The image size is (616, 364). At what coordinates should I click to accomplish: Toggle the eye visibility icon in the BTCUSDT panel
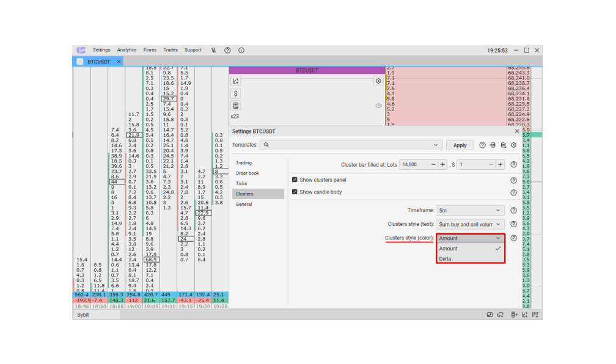coord(378,106)
